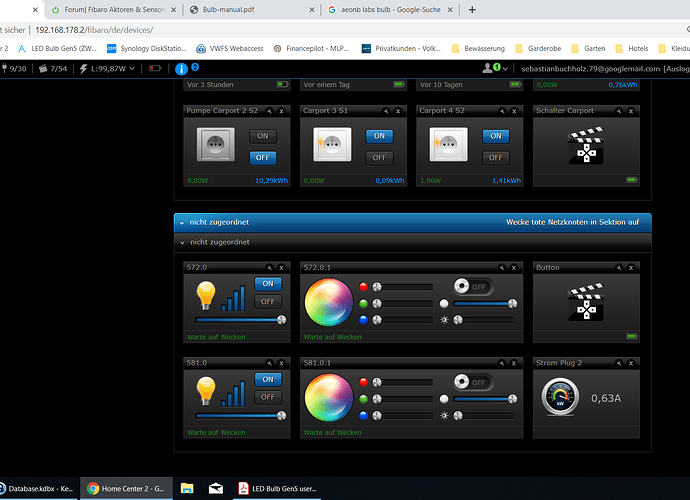Click the brightness slider of bulb 581.0

240,415
